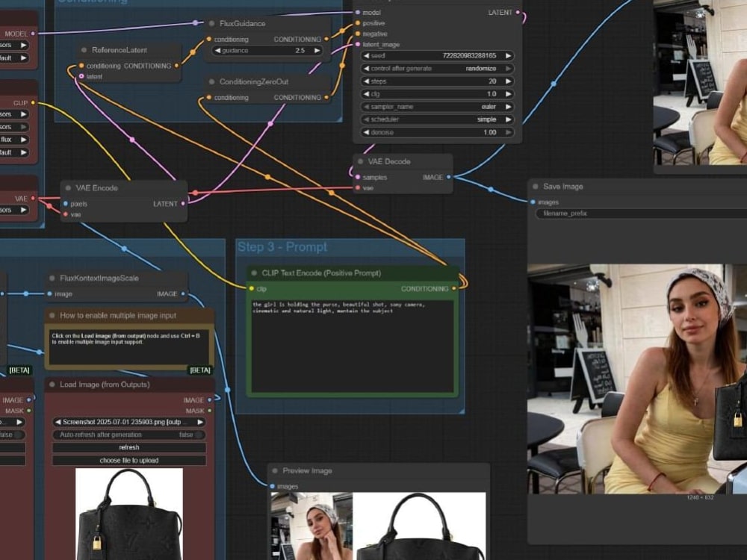Click the KSampler LATENT output port

[518, 13]
